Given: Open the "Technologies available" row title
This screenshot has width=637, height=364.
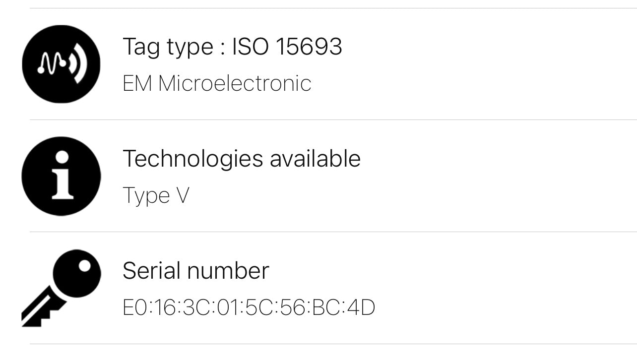Looking at the screenshot, I should pyautogui.click(x=242, y=159).
